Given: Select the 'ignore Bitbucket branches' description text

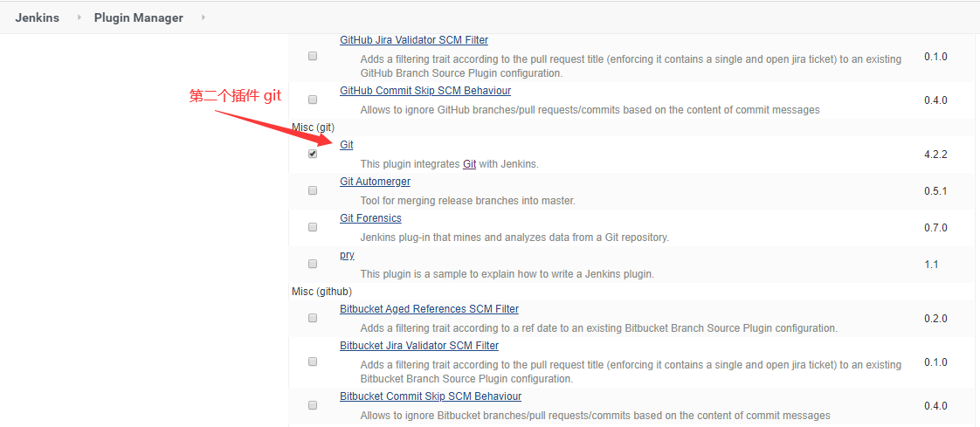Looking at the screenshot, I should click(x=595, y=415).
